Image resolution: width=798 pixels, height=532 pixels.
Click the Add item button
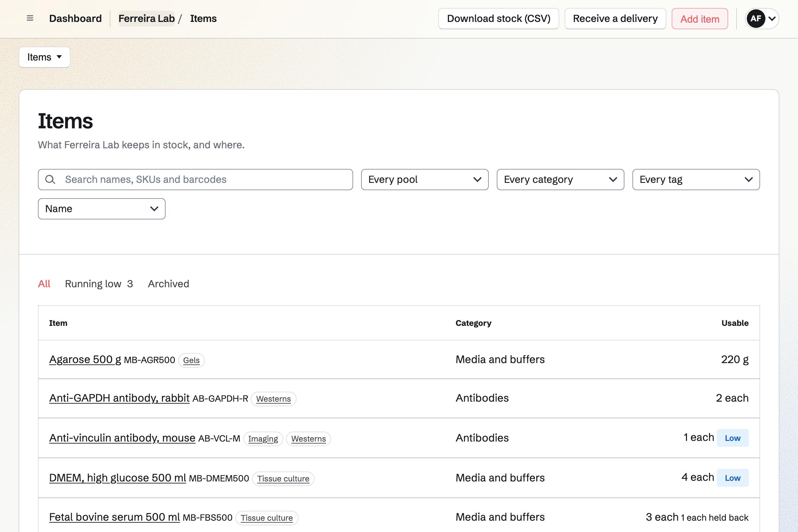[700, 19]
